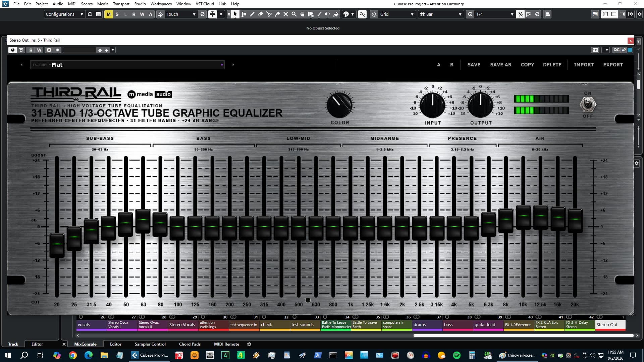
Task: Click the plugin snapshot camera icon
Action: (x=595, y=50)
